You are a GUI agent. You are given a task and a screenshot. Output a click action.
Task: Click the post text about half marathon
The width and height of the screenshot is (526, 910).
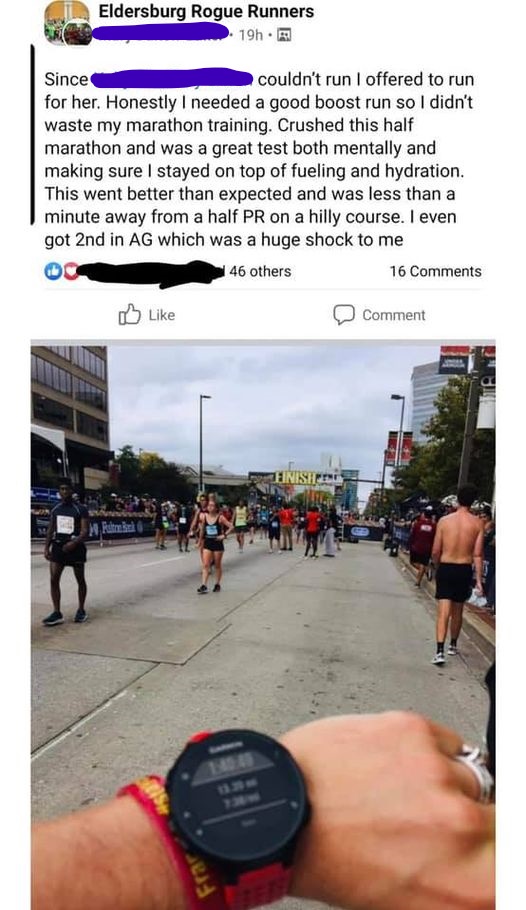tap(258, 159)
